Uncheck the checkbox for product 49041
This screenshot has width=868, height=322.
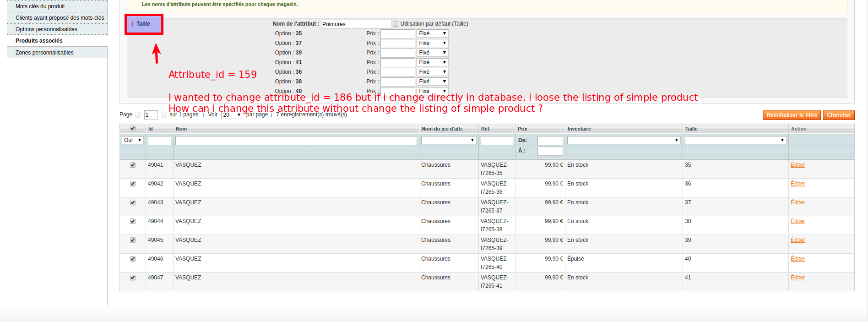133,165
